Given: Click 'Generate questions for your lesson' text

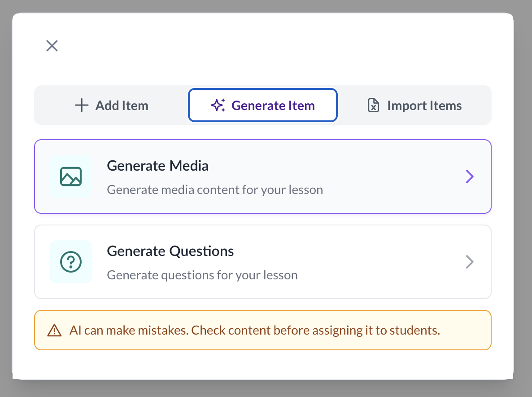Looking at the screenshot, I should click(x=202, y=275).
